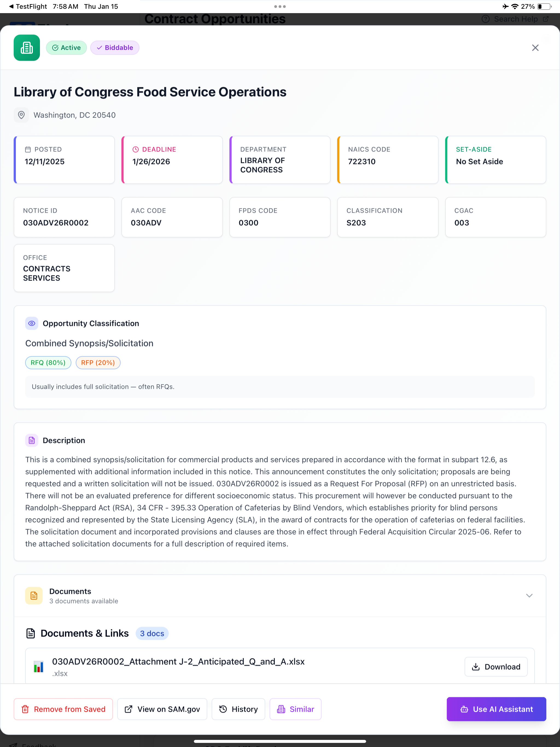The height and width of the screenshot is (747, 560).
Task: Click the RFP (20%) tag
Action: tap(98, 363)
